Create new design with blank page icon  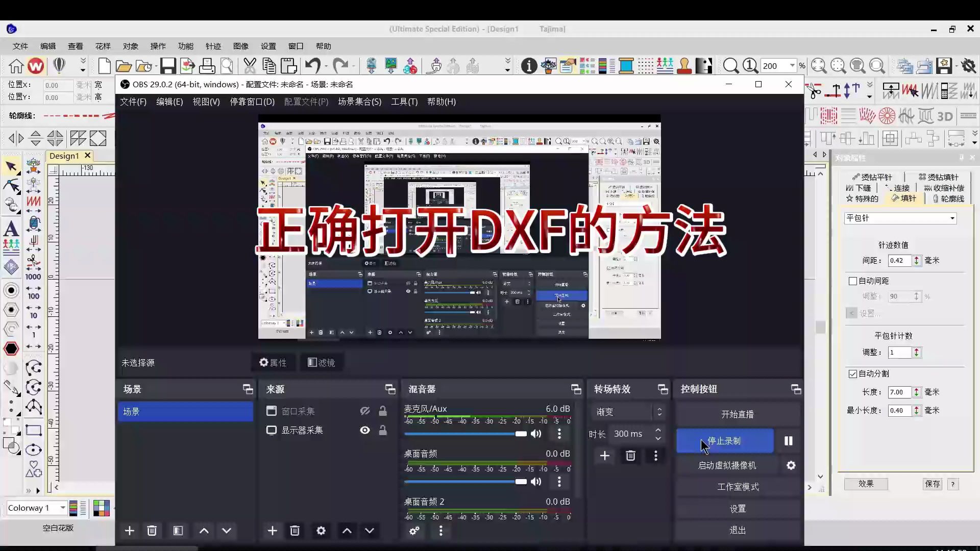pyautogui.click(x=104, y=66)
